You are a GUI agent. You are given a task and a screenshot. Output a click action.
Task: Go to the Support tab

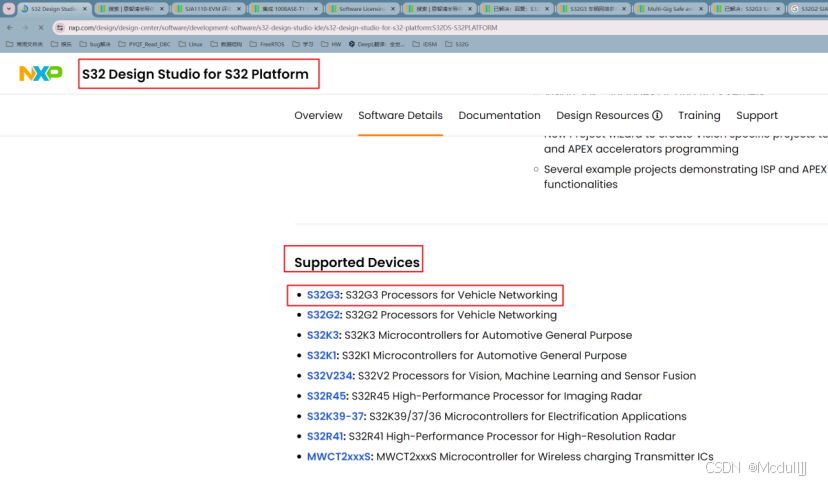tap(757, 115)
